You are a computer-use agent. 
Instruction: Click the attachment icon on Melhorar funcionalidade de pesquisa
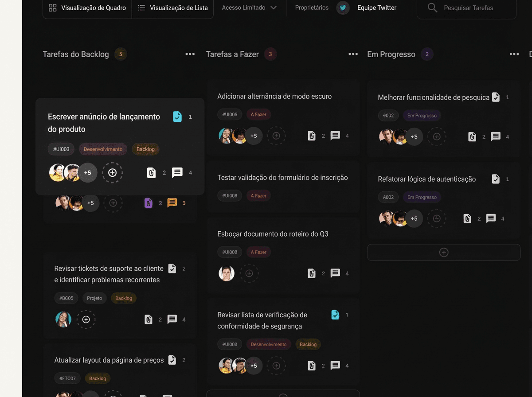[472, 137]
